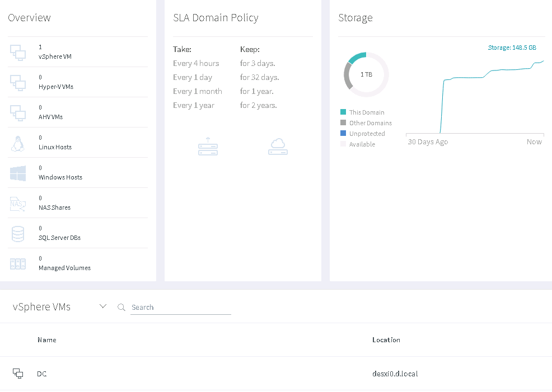Screen dimensions: 552x392
Task: Select the Managed Volumes icon
Action: coord(18,264)
